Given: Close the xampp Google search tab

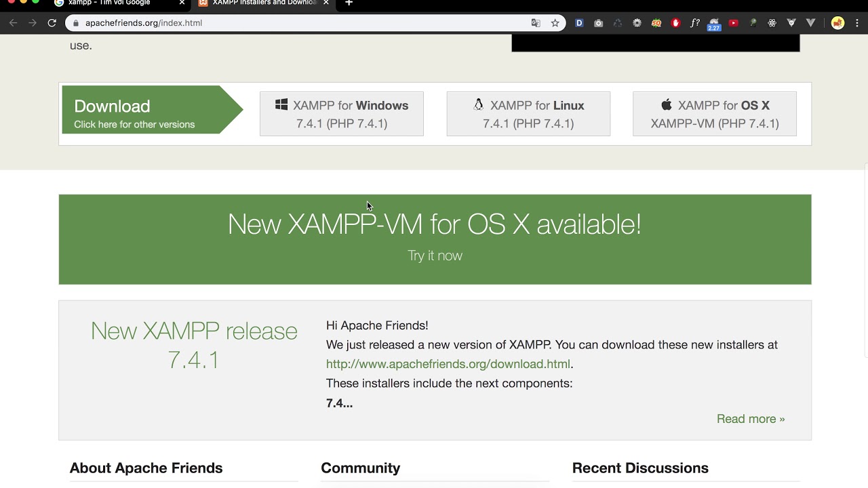Looking at the screenshot, I should click(x=182, y=3).
